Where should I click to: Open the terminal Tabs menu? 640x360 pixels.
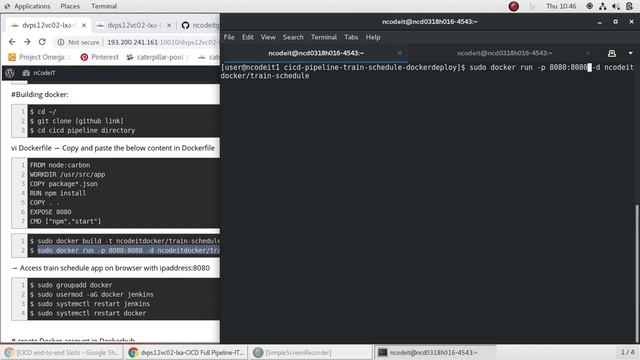(x=351, y=37)
